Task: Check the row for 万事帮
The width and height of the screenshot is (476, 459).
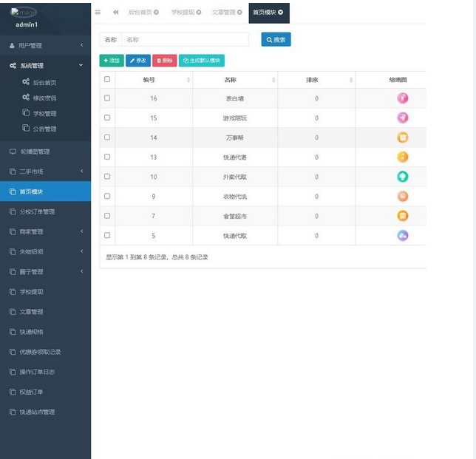Action: pos(107,137)
